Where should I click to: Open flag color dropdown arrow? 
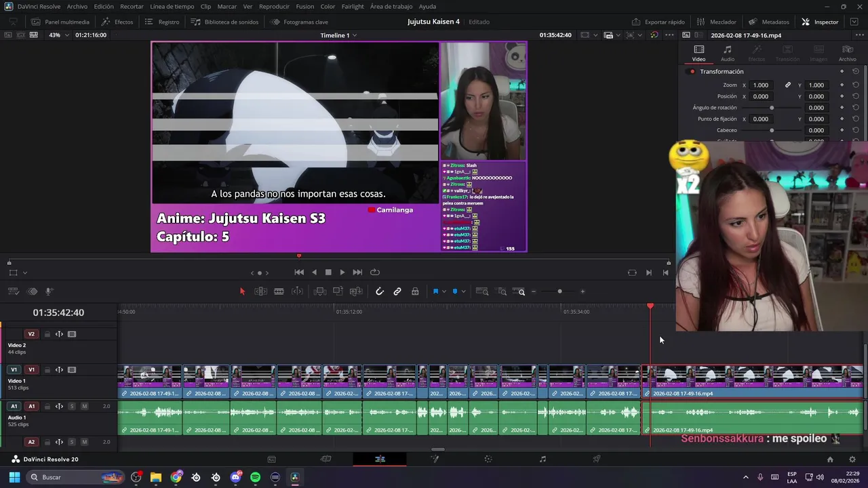coord(444,291)
